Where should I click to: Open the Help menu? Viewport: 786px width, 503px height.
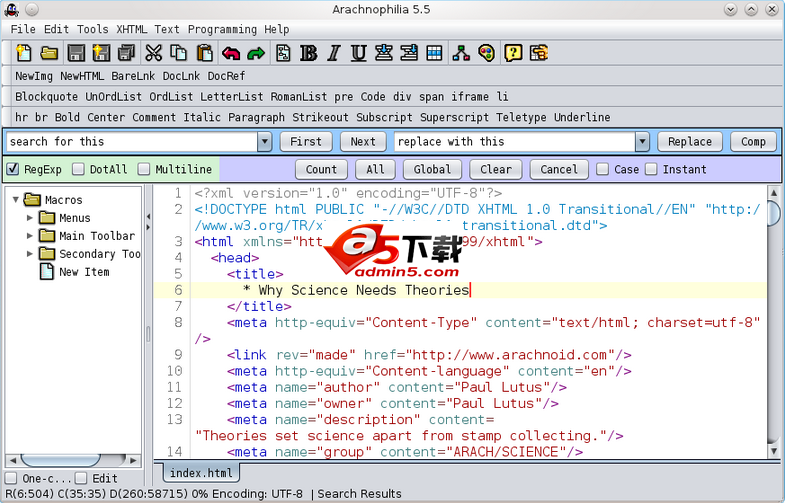point(277,29)
